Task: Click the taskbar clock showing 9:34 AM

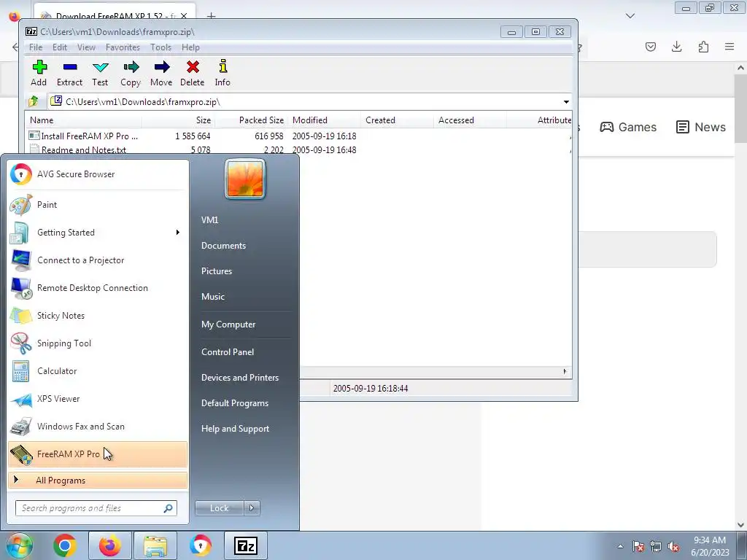Action: tap(710, 546)
